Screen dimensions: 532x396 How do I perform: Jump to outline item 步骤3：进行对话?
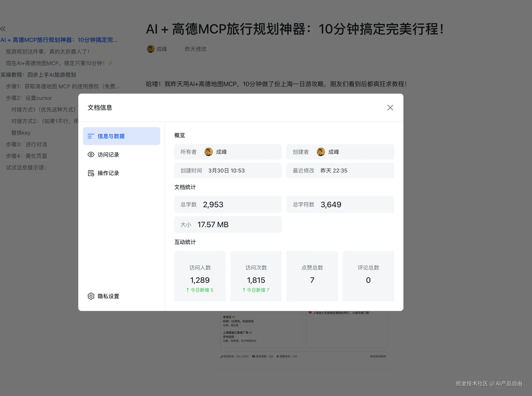point(26,144)
